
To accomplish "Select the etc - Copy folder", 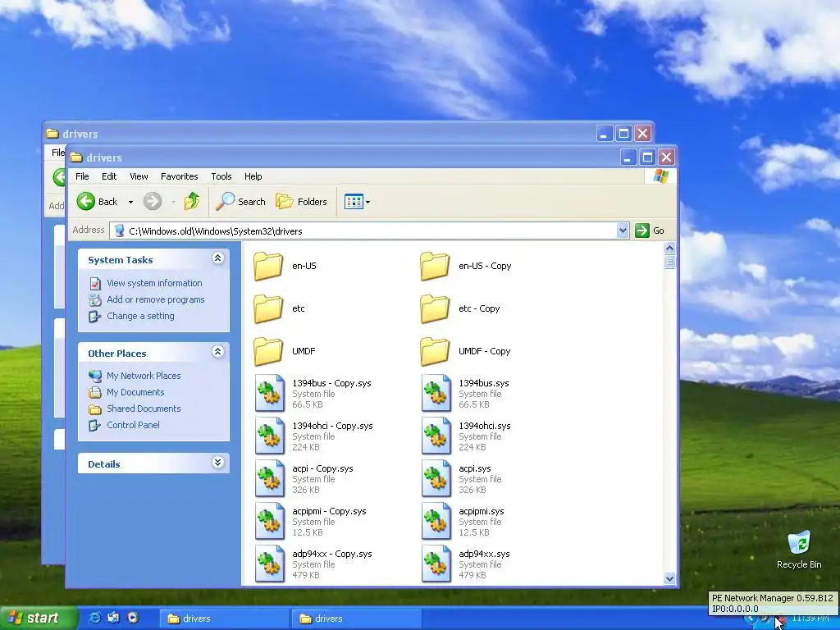I will (435, 308).
